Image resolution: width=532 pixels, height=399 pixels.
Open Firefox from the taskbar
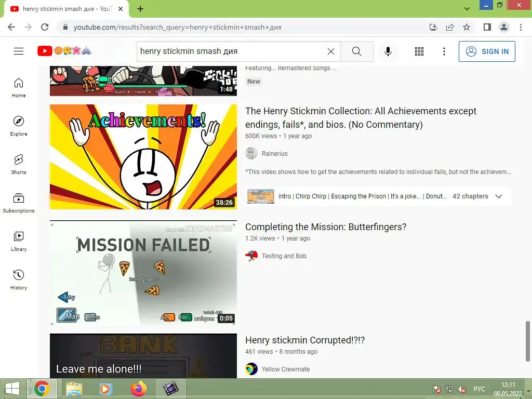point(138,389)
